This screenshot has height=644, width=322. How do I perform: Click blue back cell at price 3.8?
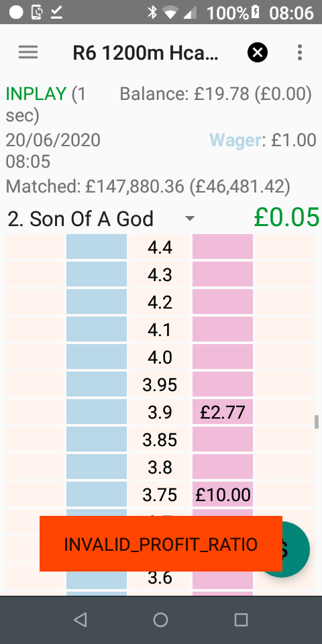pos(97,467)
